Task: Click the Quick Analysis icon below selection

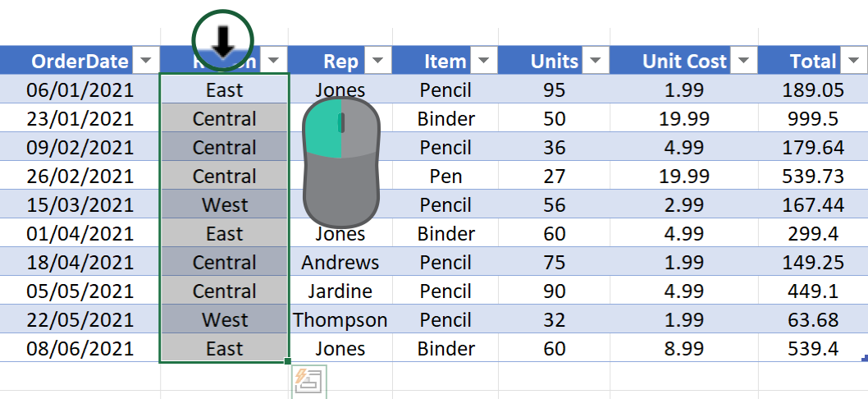Action: pos(309,382)
